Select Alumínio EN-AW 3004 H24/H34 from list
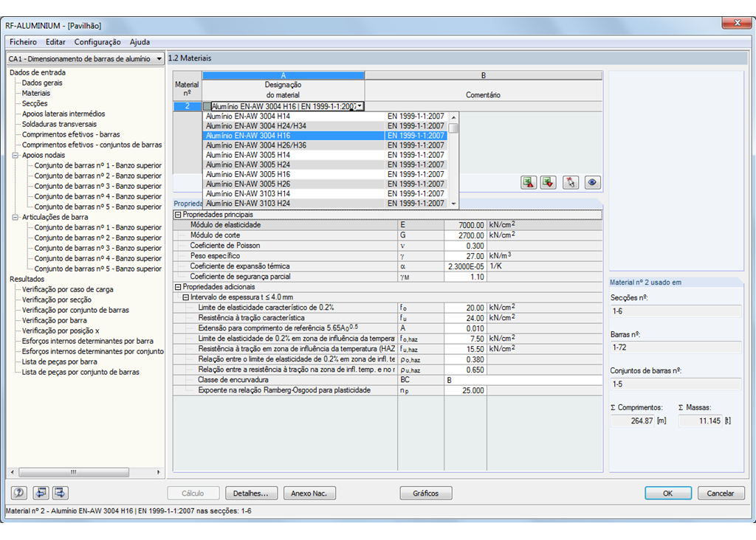This screenshot has height=540, width=756. 326,125
